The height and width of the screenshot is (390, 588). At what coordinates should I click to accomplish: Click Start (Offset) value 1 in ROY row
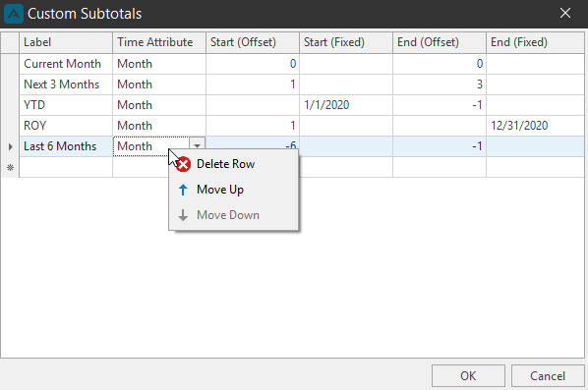coord(253,126)
